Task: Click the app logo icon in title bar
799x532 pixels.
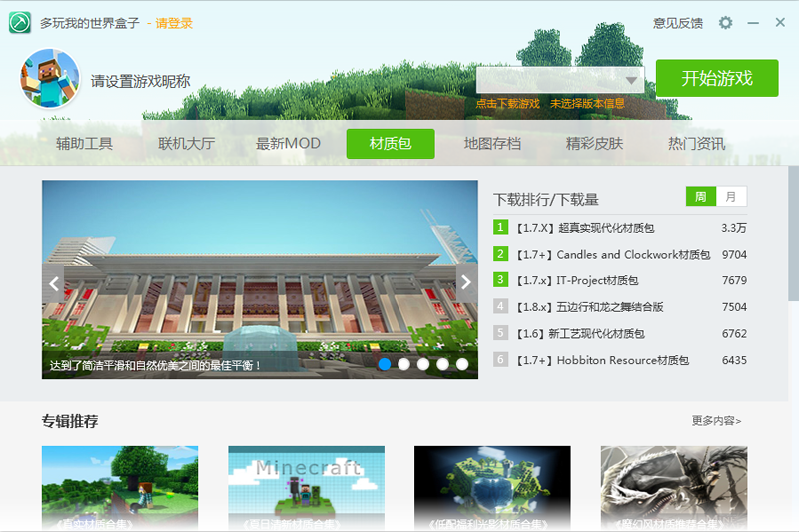Action: [20, 23]
